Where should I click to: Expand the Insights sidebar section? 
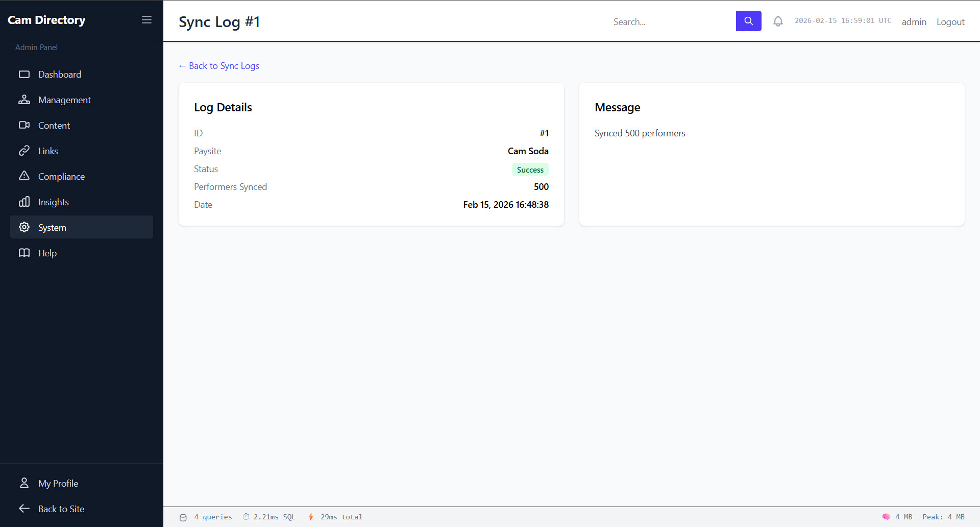(54, 202)
